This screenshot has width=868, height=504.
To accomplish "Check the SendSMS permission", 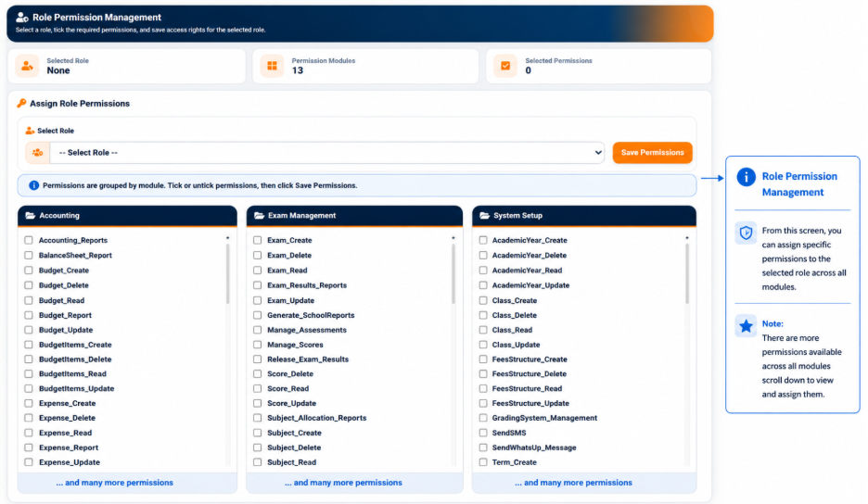I will pos(483,433).
